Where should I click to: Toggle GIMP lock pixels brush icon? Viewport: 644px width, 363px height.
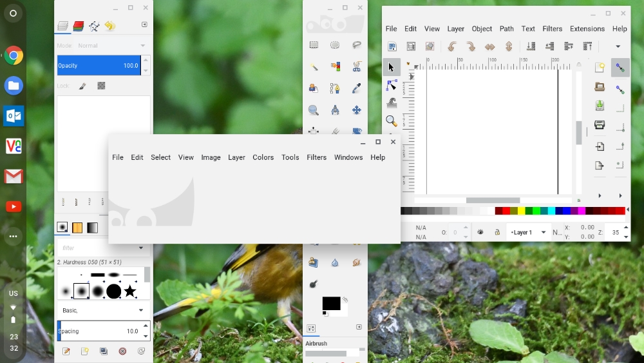(82, 86)
